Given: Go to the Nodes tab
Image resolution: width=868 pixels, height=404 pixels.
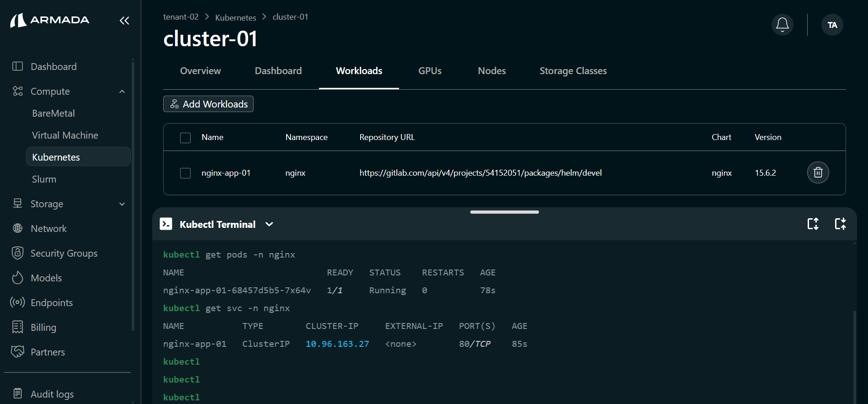Looking at the screenshot, I should click(x=492, y=71).
